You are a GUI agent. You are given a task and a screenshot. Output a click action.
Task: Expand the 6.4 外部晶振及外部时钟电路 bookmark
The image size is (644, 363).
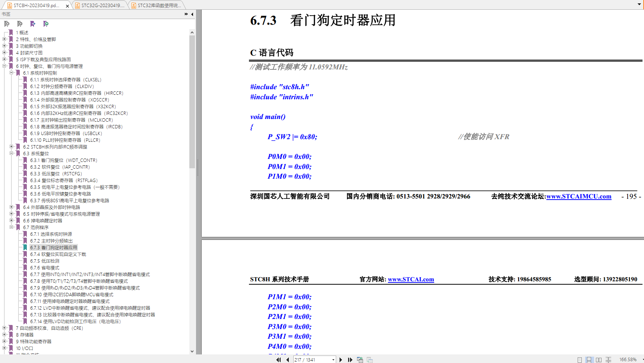click(x=12, y=207)
